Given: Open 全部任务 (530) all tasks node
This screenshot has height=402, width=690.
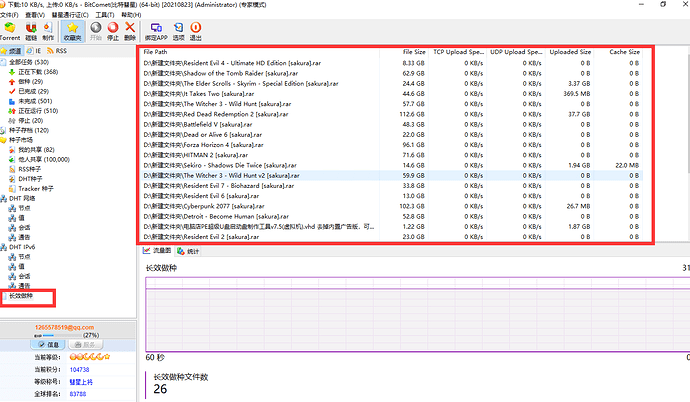Looking at the screenshot, I should point(25,62).
